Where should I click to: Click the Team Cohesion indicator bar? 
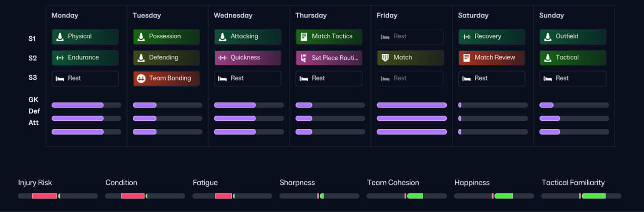[x=407, y=196]
